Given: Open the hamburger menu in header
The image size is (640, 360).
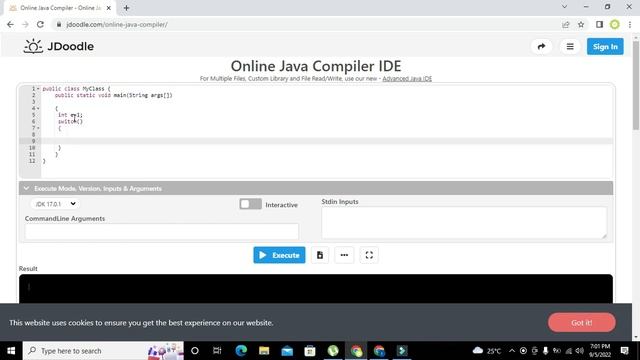Looking at the screenshot, I should coord(570,47).
